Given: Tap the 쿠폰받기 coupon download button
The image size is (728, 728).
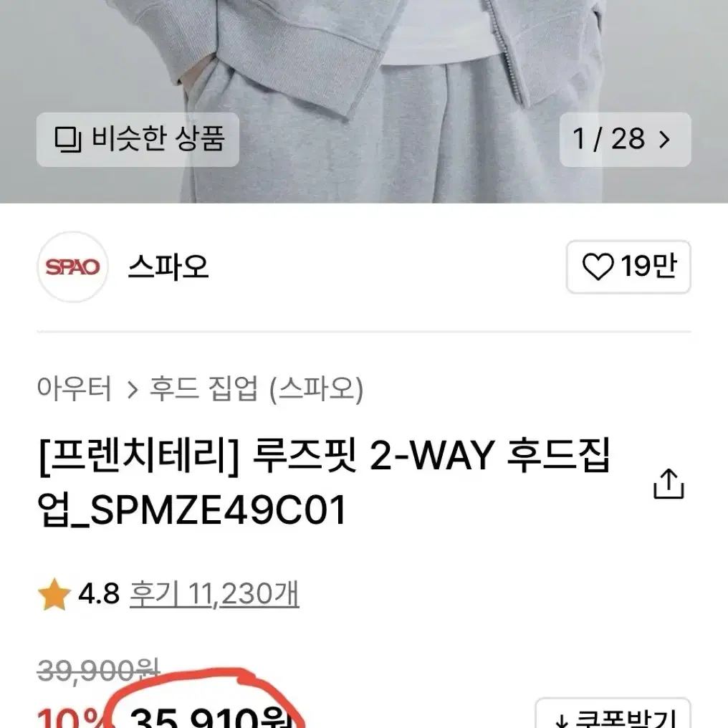Looking at the screenshot, I should pyautogui.click(x=613, y=713).
